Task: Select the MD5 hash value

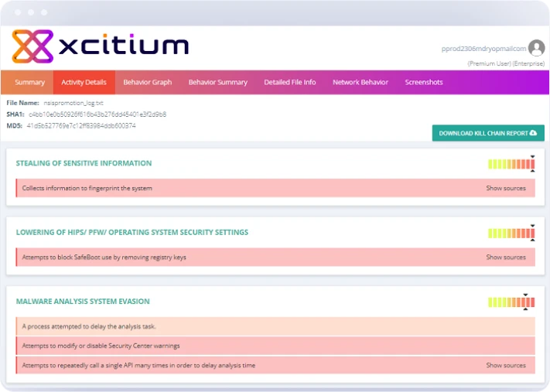Action: 81,125
